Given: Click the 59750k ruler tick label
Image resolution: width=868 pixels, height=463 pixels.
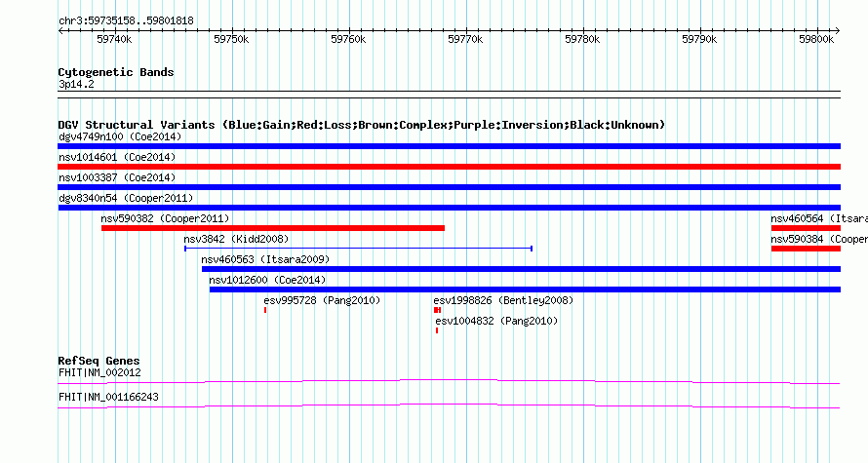Looking at the screenshot, I should coord(231,39).
